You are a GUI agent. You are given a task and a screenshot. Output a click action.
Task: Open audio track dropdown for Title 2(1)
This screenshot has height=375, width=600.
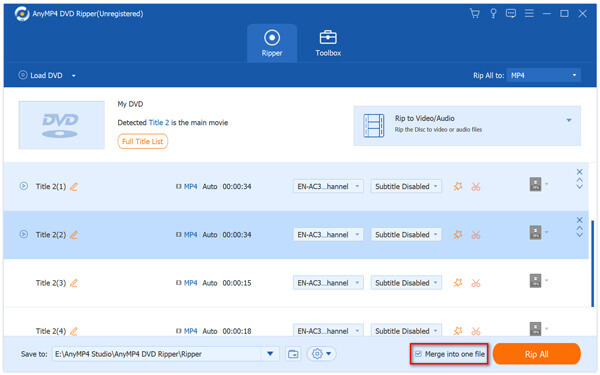click(x=328, y=186)
